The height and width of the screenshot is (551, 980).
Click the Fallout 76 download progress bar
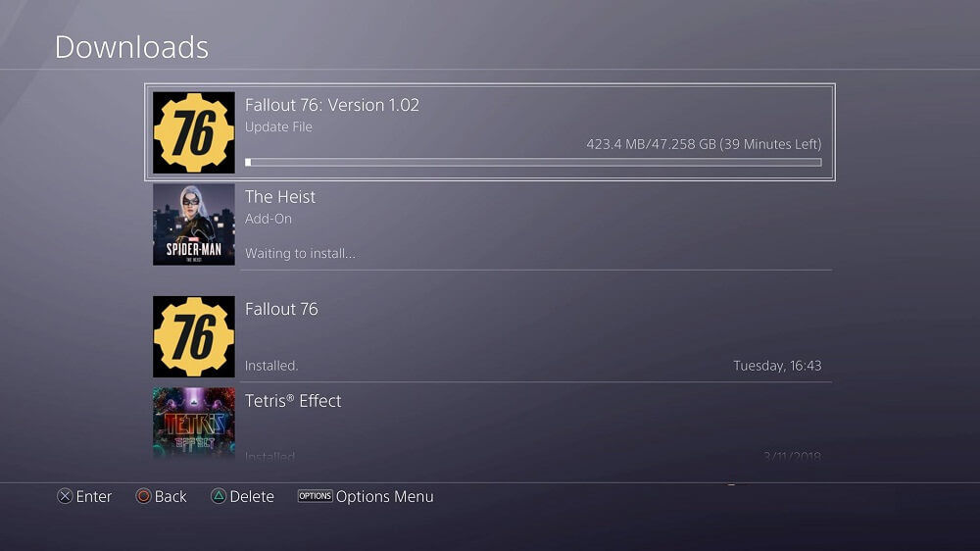click(533, 163)
